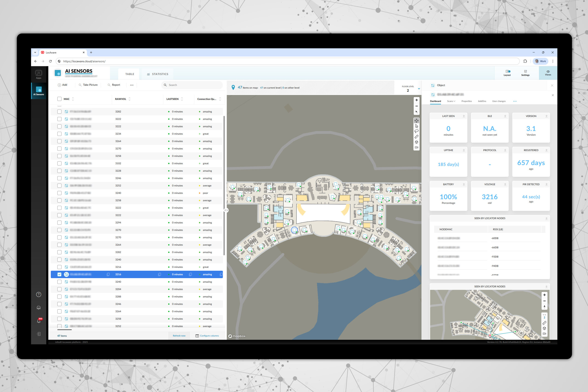Open the help question mark icon
This screenshot has height=392, width=588.
39,294
